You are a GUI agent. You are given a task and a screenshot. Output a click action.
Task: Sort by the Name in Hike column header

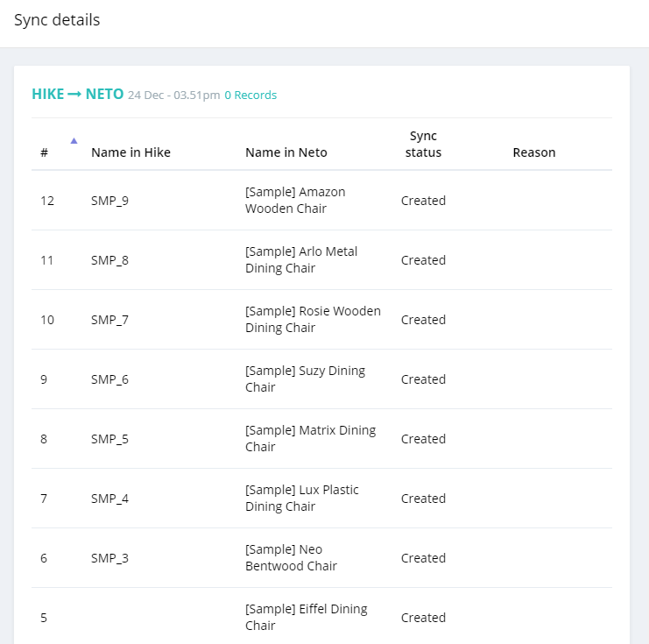coord(131,152)
